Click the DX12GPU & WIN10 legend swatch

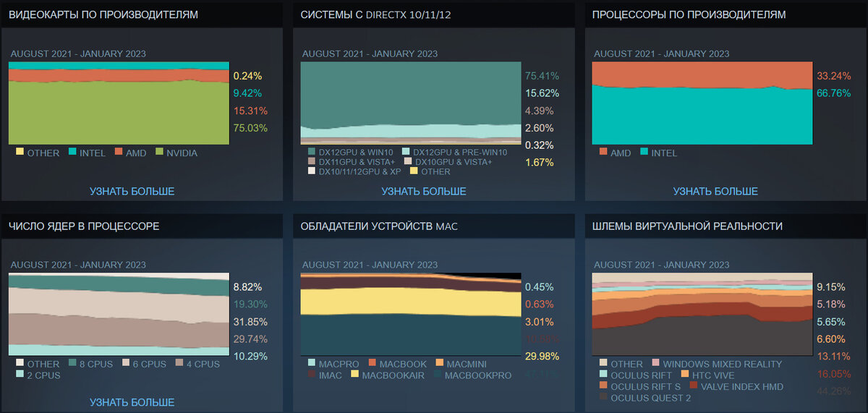tap(312, 152)
